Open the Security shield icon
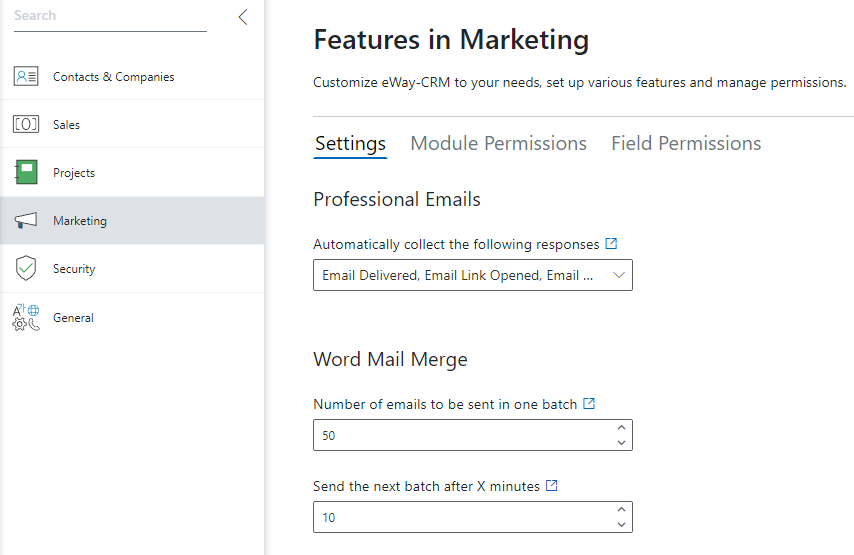This screenshot has height=555, width=854. pyautogui.click(x=26, y=269)
